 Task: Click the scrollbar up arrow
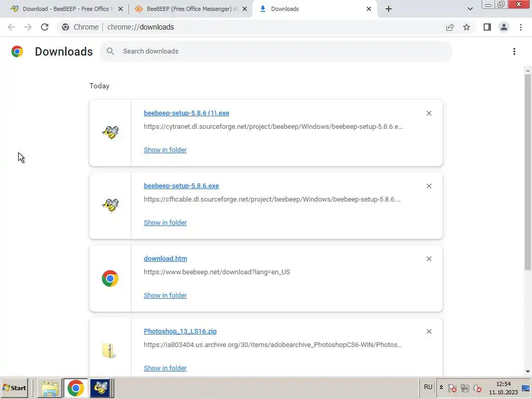pyautogui.click(x=528, y=70)
